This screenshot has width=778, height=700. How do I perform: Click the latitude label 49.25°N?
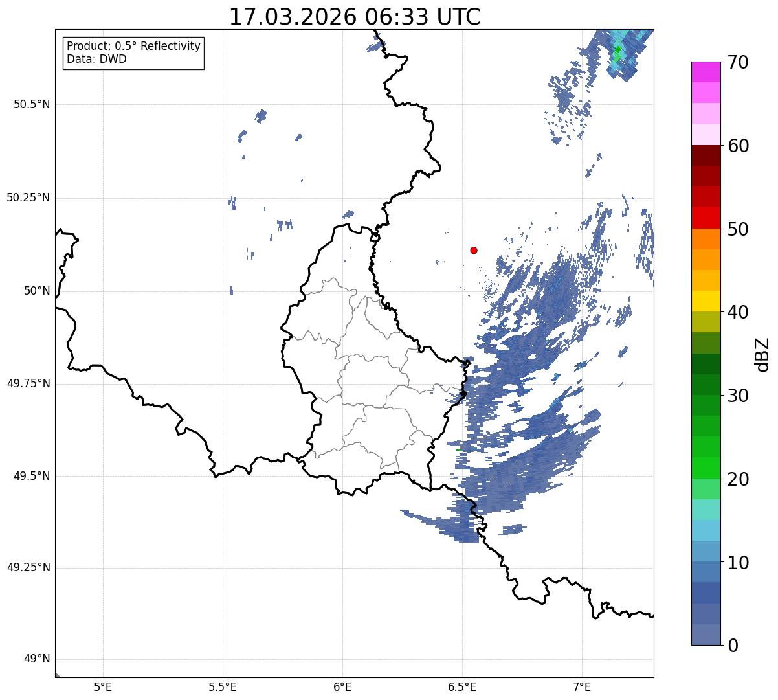[28, 567]
